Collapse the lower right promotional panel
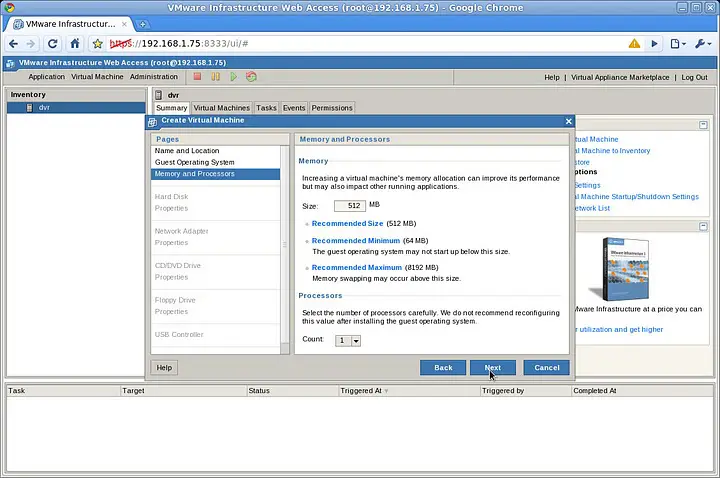Image resolution: width=720 pixels, height=478 pixels. [703, 226]
